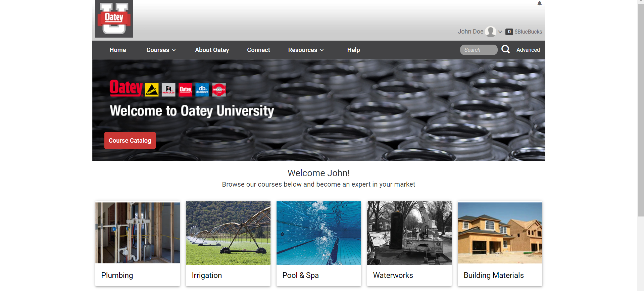Viewport: 644px width, 291px height.
Task: Click the Irrigation card title
Action: tap(207, 275)
